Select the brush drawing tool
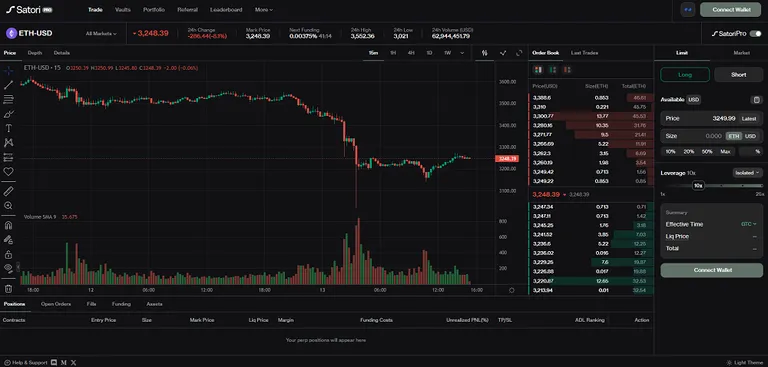 coord(8,114)
